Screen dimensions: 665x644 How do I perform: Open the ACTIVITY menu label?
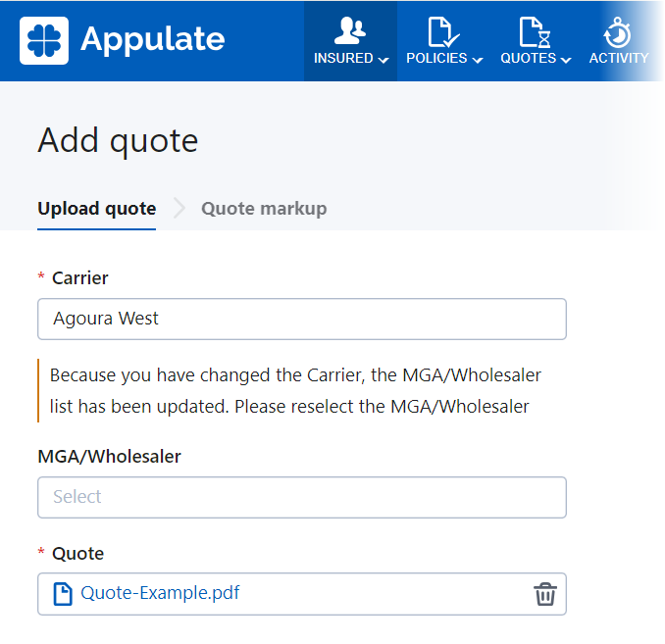click(x=618, y=59)
